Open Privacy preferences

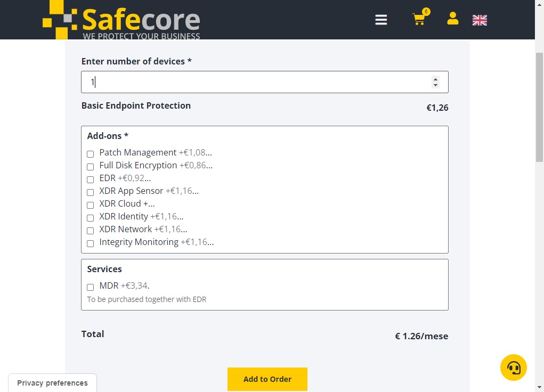coord(52,383)
